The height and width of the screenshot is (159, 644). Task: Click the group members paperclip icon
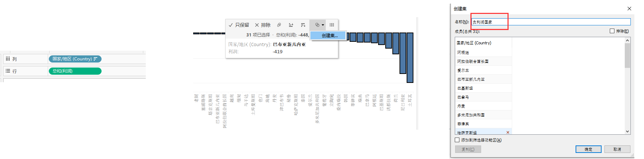(x=279, y=25)
